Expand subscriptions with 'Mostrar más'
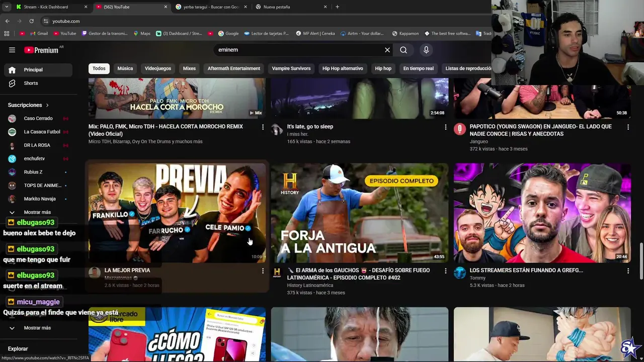 [x=37, y=212]
